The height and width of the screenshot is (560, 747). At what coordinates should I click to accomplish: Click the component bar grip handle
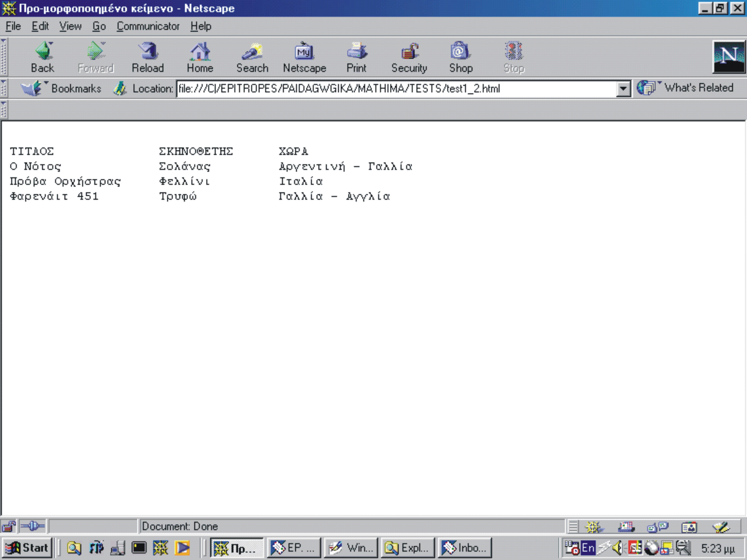click(x=573, y=527)
